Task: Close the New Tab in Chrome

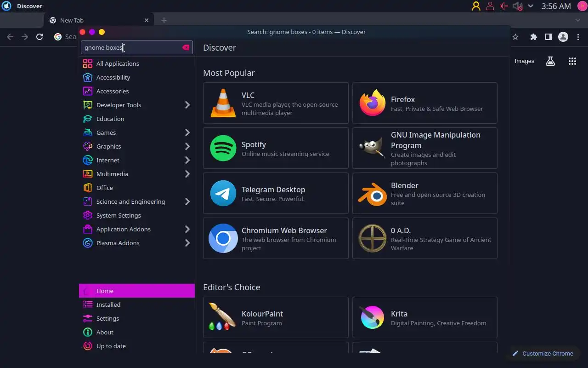Action: pos(147,20)
